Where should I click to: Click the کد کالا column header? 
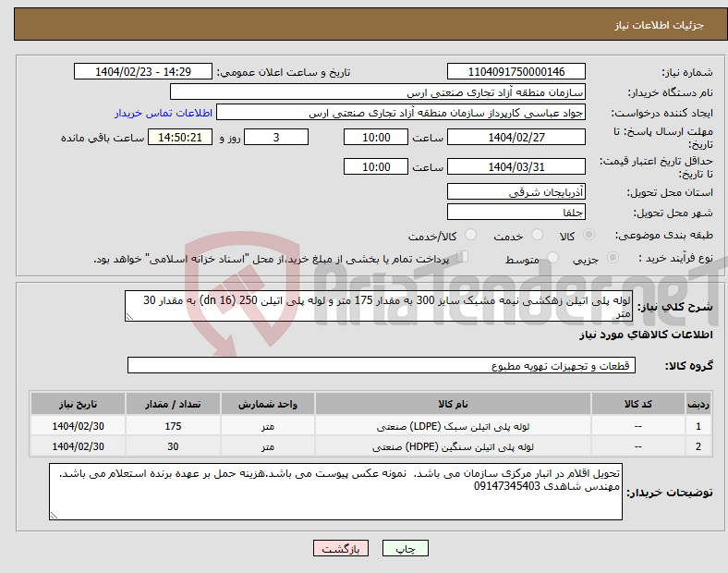click(x=638, y=404)
